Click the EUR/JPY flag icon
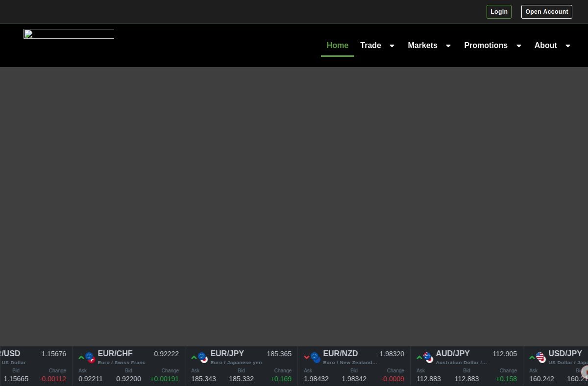This screenshot has width=588, height=392. [x=203, y=358]
